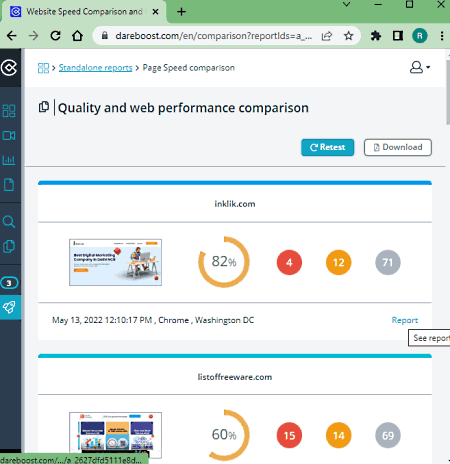Click the number 3 badge in sidebar

(9, 283)
